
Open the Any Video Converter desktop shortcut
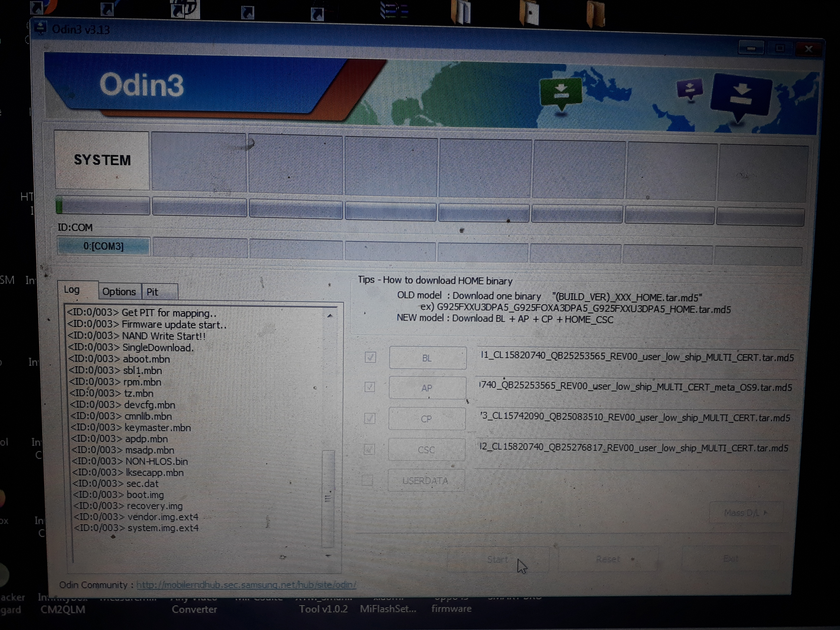coord(194,609)
